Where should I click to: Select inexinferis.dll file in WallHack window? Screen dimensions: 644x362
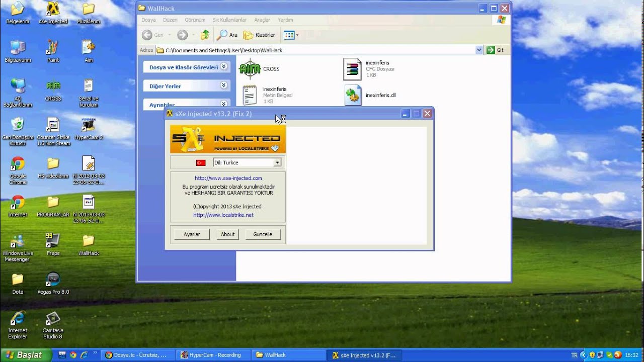tap(369, 95)
